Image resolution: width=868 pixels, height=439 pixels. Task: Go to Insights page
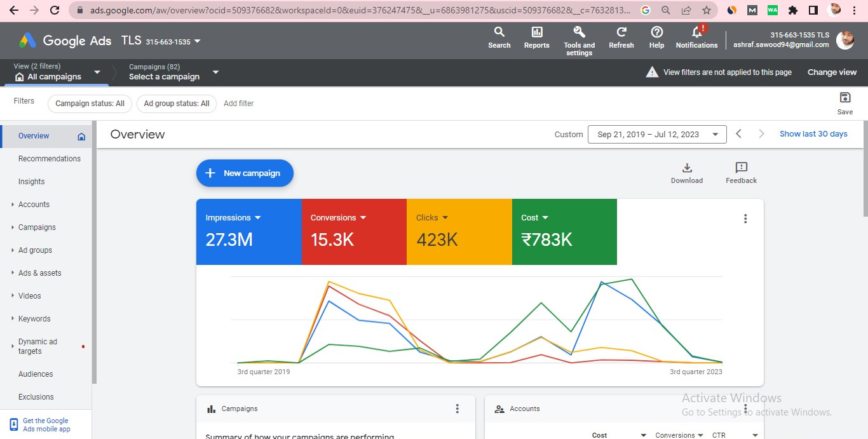tap(32, 182)
